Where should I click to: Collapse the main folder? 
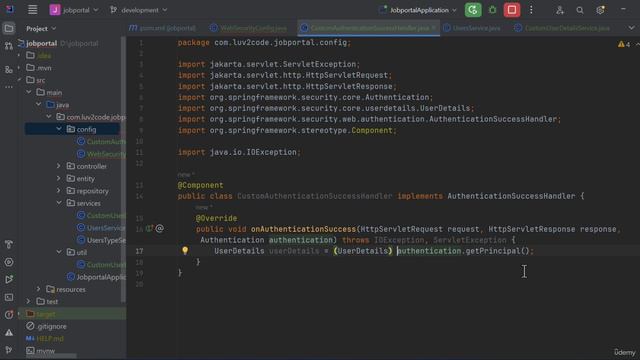point(29,92)
